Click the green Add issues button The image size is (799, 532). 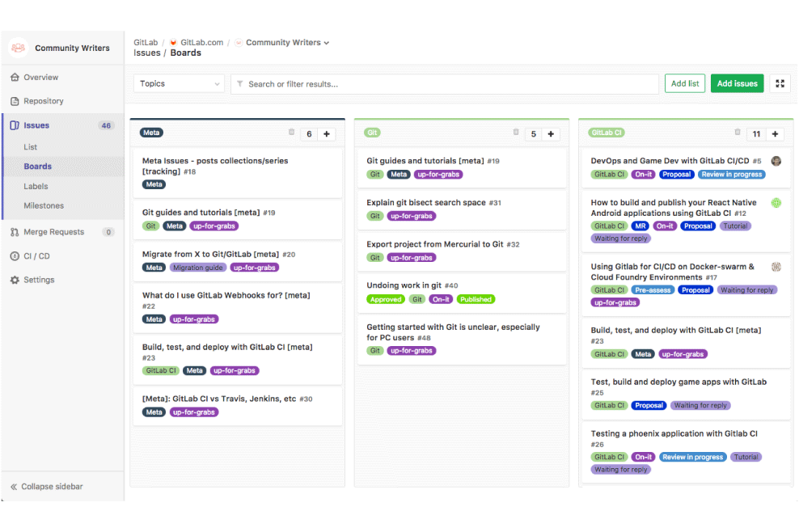[737, 83]
